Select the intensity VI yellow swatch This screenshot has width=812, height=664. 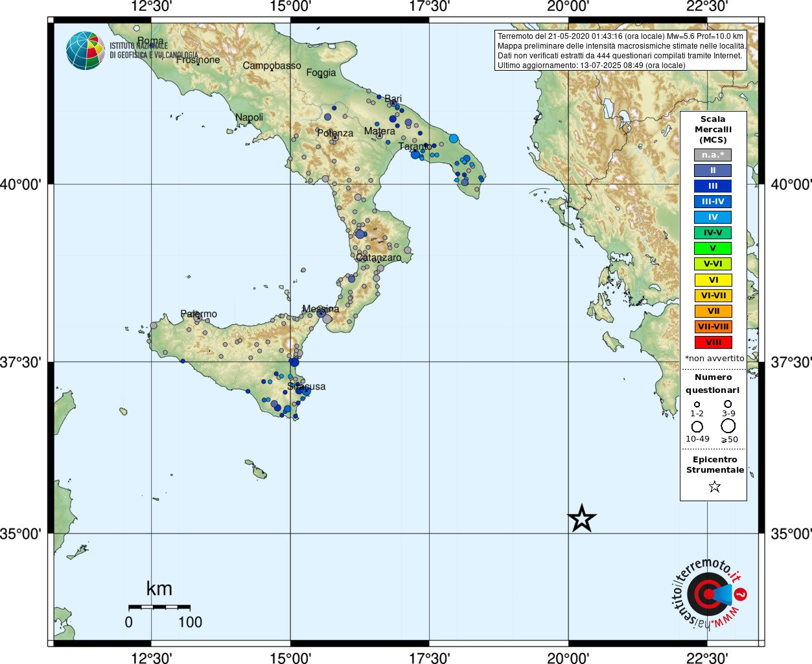click(x=713, y=280)
